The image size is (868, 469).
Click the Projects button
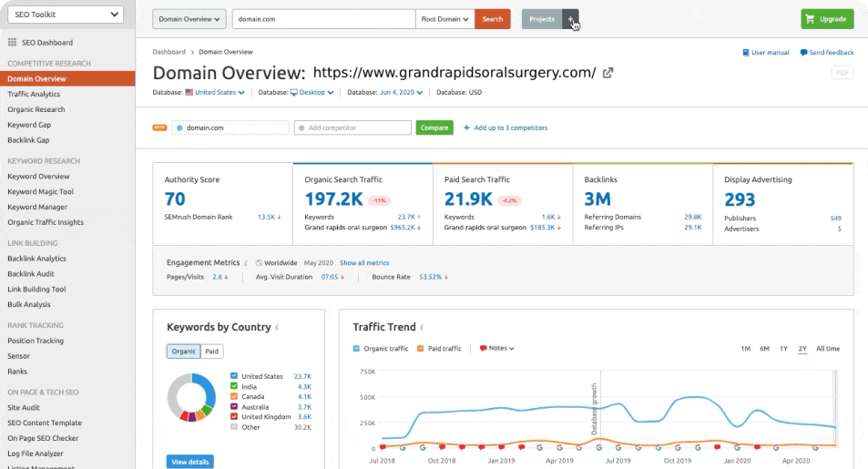click(x=542, y=19)
